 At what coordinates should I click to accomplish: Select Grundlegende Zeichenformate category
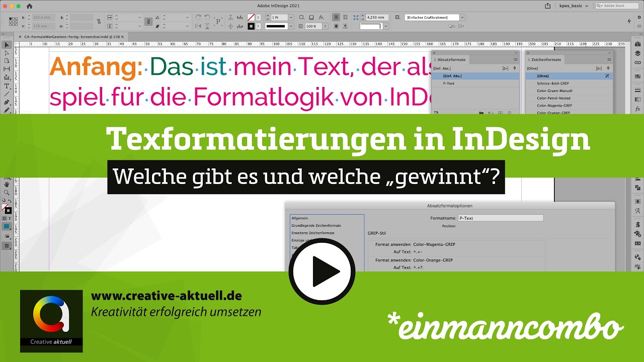[x=316, y=226]
